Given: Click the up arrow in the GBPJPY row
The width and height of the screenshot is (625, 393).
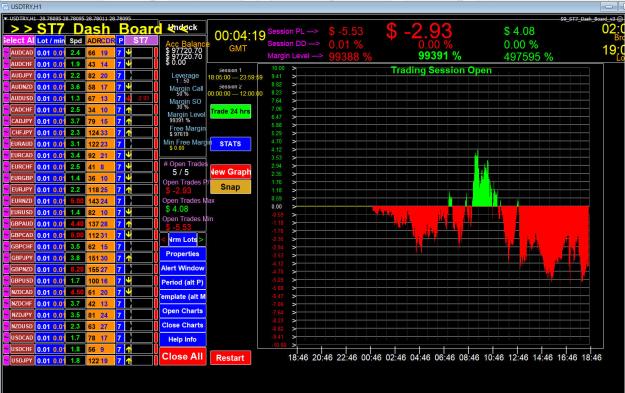Looking at the screenshot, I should click(129, 258).
